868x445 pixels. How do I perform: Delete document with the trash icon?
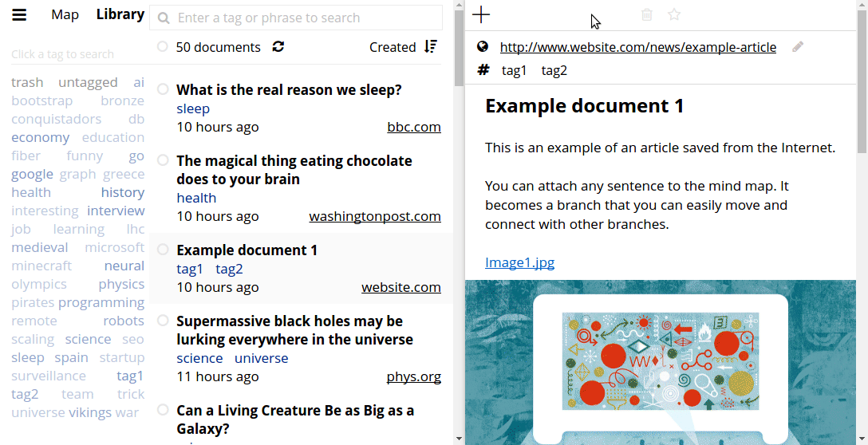(x=647, y=14)
